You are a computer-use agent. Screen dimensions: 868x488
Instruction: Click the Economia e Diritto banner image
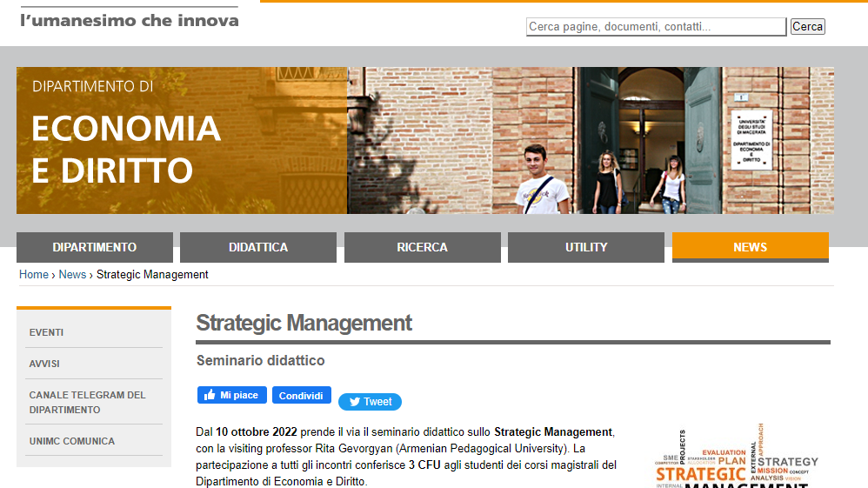click(x=425, y=141)
